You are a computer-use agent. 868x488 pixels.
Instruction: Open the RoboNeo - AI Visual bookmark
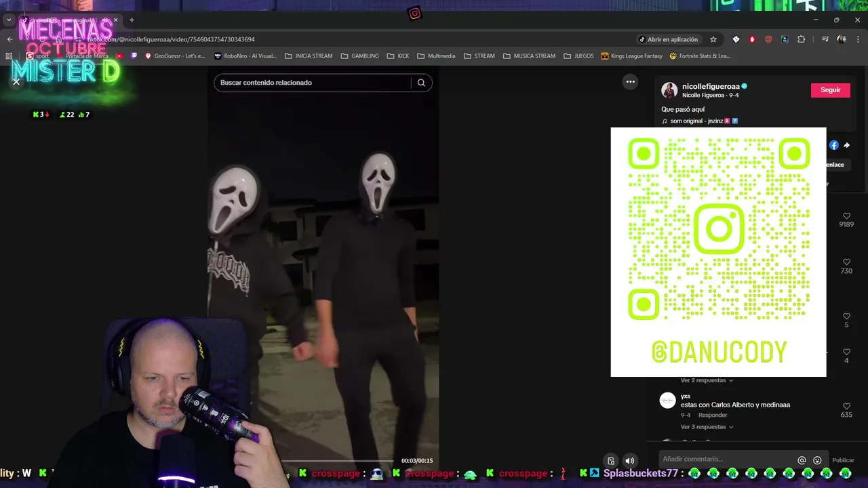[245, 56]
